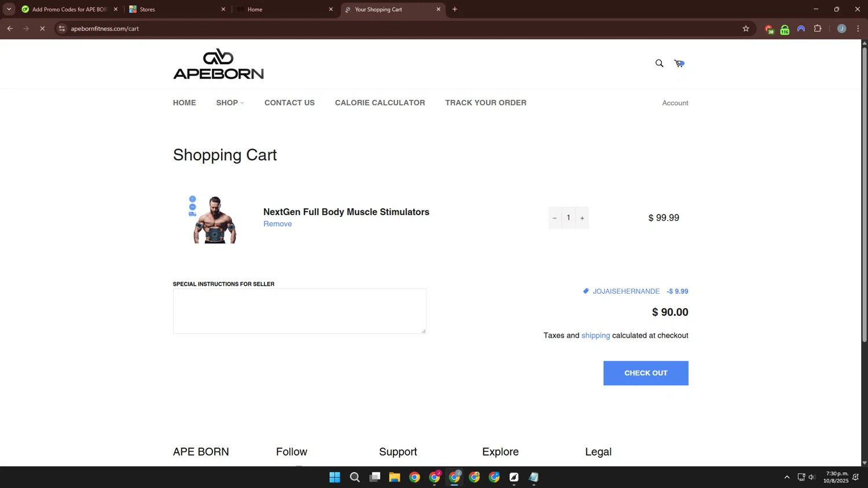This screenshot has width=868, height=488.
Task: Increase item quantity with plus button
Action: 582,218
